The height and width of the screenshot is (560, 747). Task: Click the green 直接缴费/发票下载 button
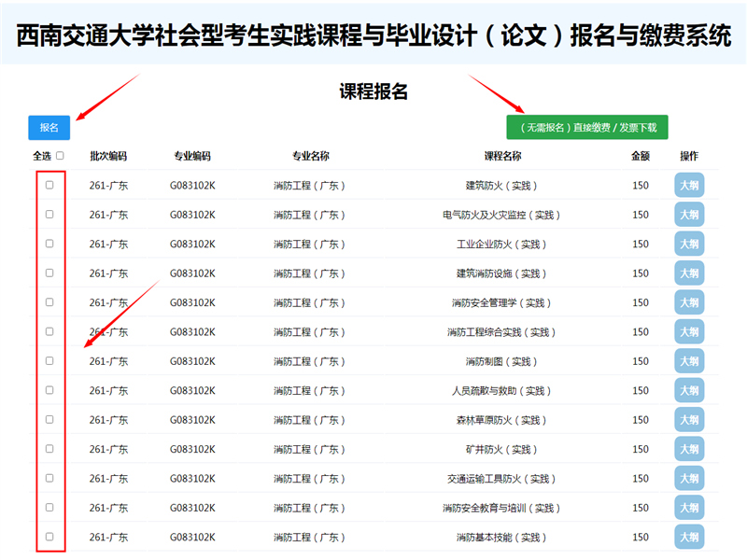tap(587, 127)
